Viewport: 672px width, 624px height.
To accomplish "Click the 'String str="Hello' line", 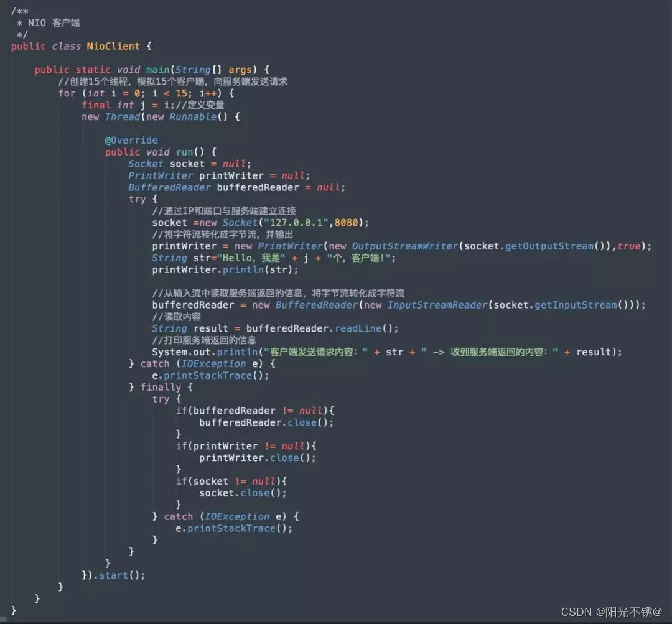I will 274,258.
